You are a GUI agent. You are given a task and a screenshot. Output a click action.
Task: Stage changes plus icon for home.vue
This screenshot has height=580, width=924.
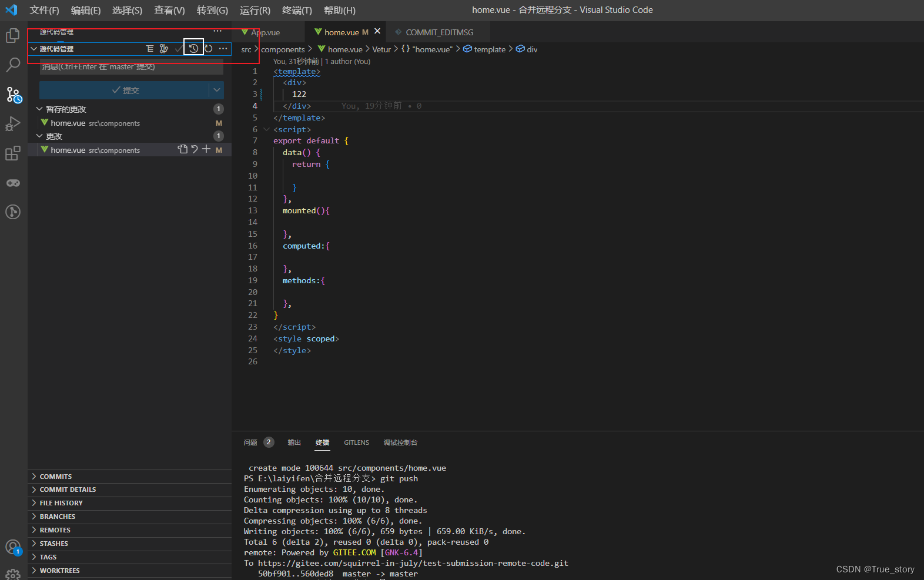tap(206, 149)
